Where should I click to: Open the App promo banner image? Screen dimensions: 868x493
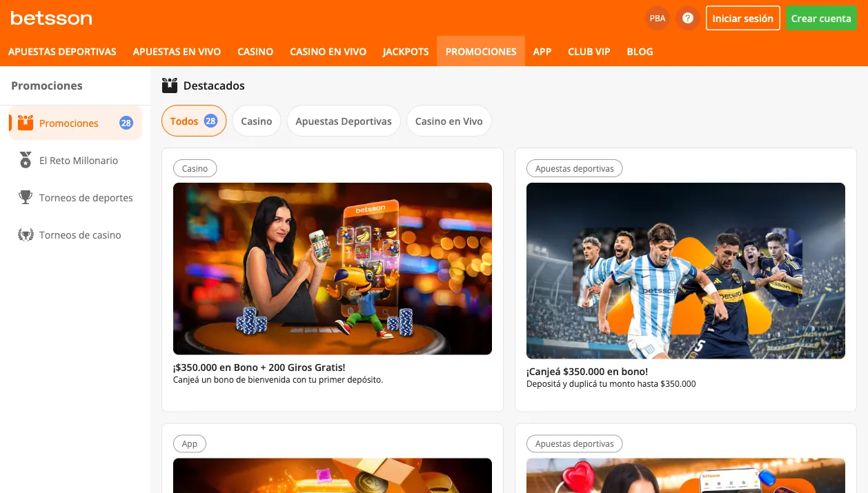click(x=333, y=476)
